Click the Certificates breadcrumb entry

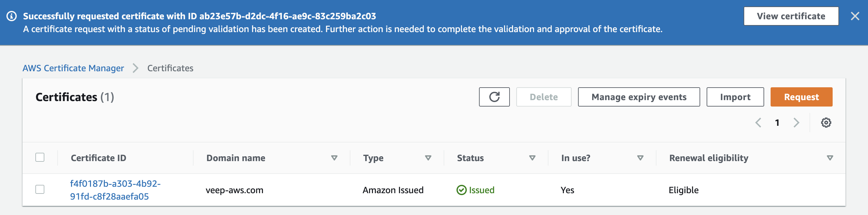(x=170, y=68)
